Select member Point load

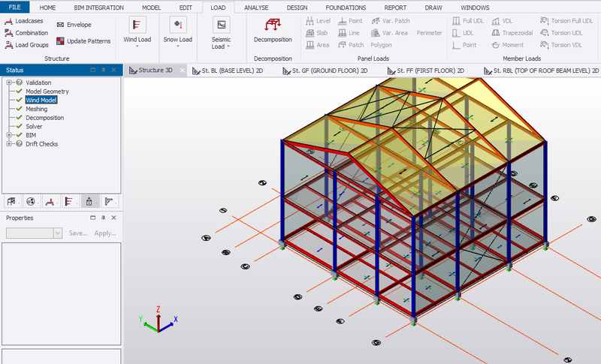pos(464,45)
